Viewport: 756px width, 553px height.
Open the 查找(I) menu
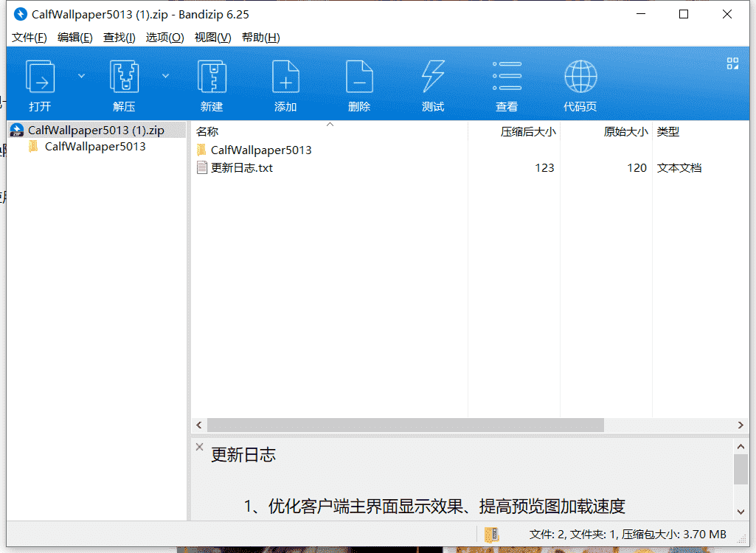pos(119,38)
